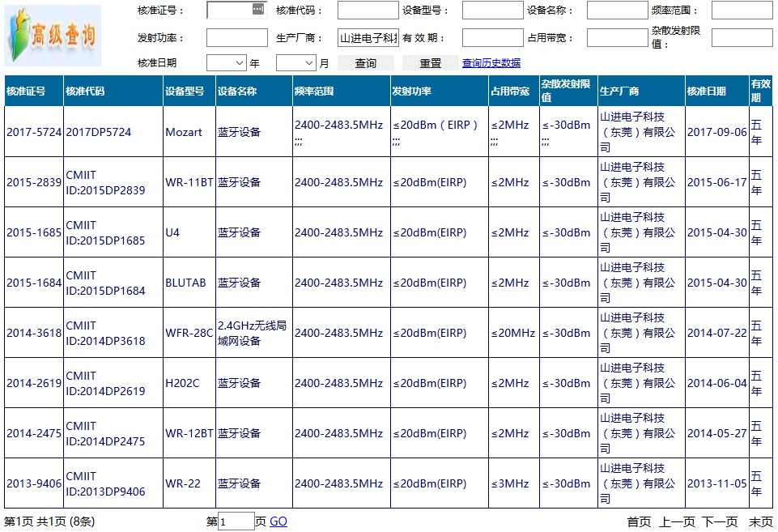Select date cell 2013-11-05
Screen dimensions: 778x532
(717, 483)
